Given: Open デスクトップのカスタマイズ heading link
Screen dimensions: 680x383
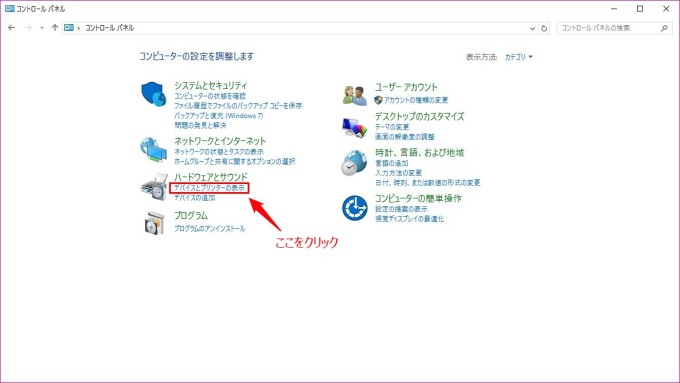Looking at the screenshot, I should pyautogui.click(x=419, y=116).
